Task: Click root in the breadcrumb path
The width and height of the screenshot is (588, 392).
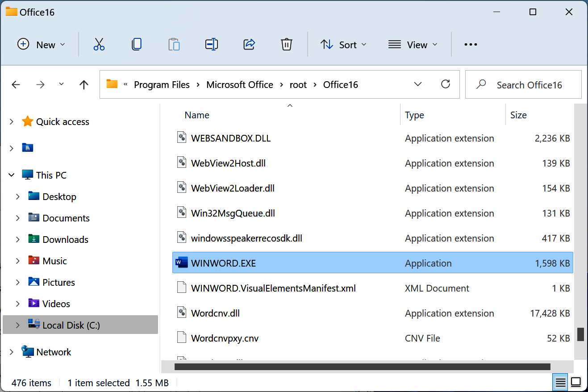Action: point(298,84)
